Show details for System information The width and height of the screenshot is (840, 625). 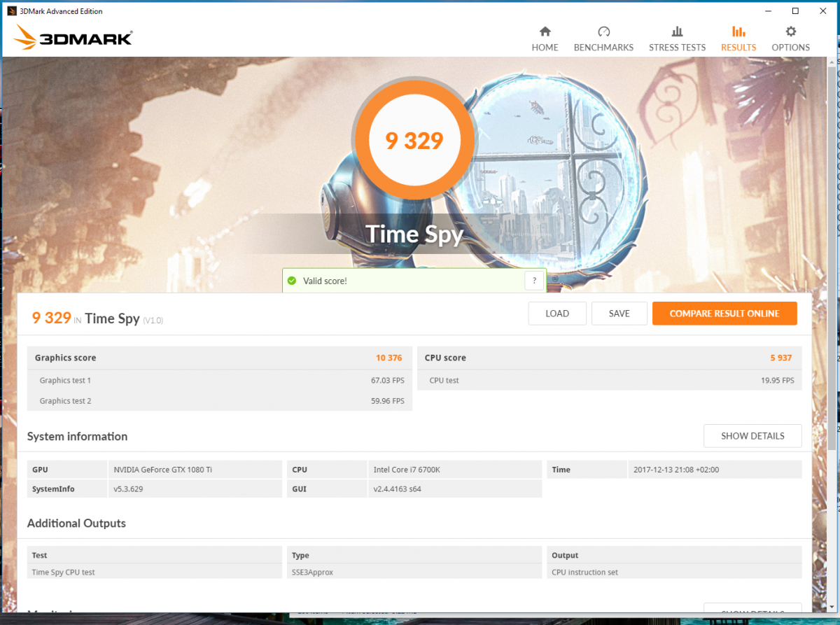click(x=752, y=436)
